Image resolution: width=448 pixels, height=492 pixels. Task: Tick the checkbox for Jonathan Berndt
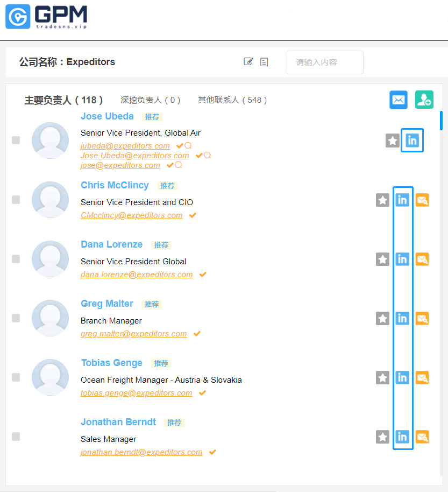tap(16, 437)
